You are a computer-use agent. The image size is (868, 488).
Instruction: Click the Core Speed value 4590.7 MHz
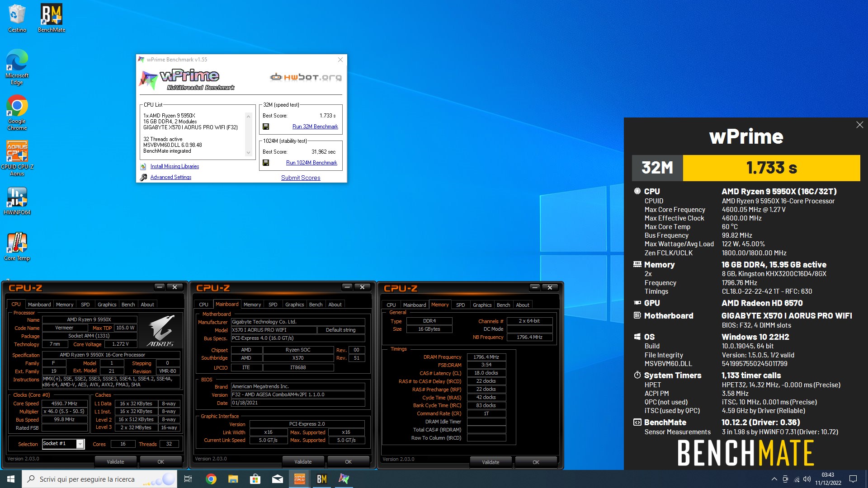[64, 404]
